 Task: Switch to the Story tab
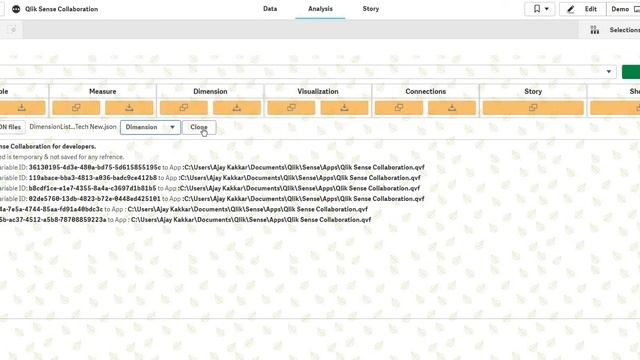pyautogui.click(x=371, y=9)
